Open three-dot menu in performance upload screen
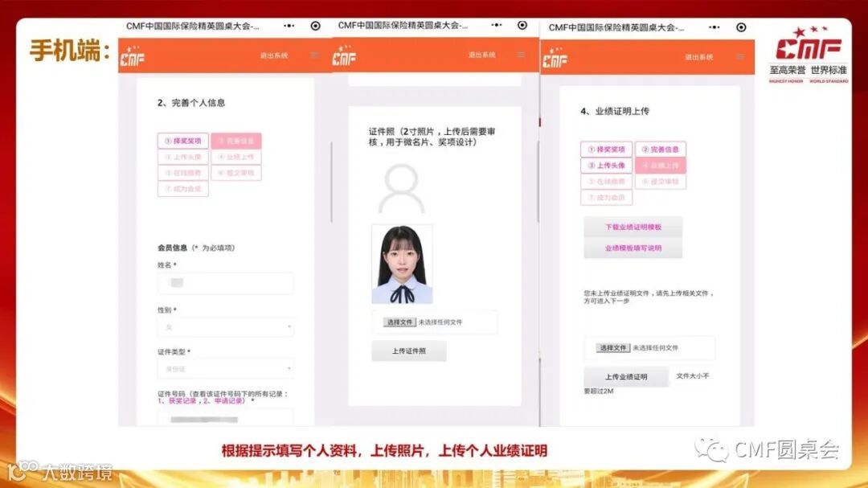 (714, 27)
